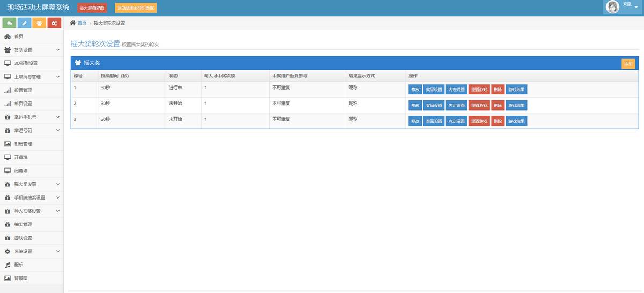Click the blue pencil shortcut icon
644x293 pixels.
[24, 23]
